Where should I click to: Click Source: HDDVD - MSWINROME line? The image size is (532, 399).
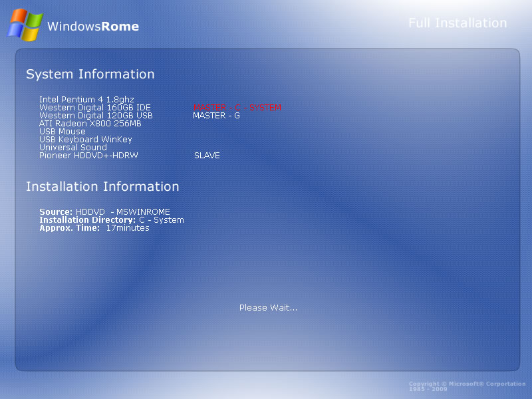(x=105, y=211)
